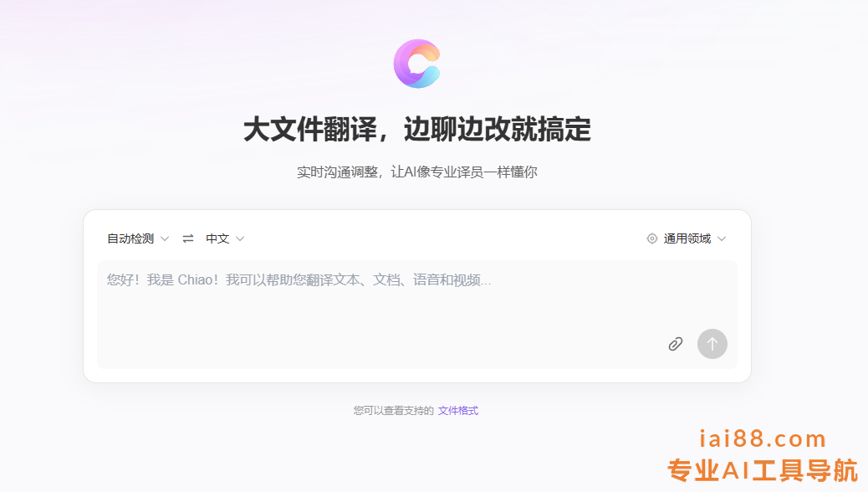Click the 专业AI工具导航 watermark text

763,470
